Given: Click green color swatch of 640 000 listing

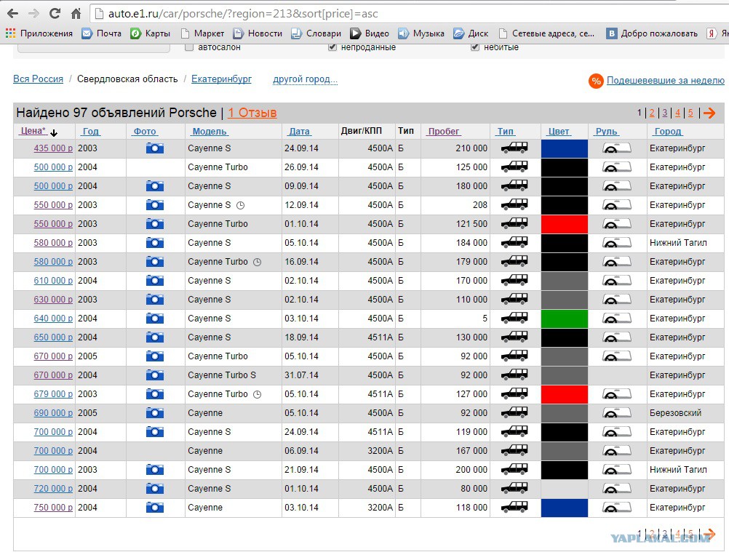Looking at the screenshot, I should (565, 319).
